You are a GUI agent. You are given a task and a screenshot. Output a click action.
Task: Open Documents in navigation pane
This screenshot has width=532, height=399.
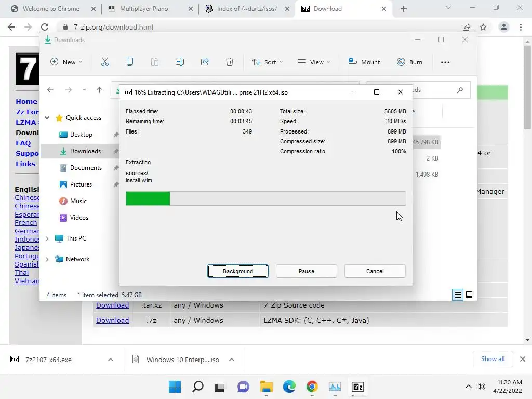(86, 168)
